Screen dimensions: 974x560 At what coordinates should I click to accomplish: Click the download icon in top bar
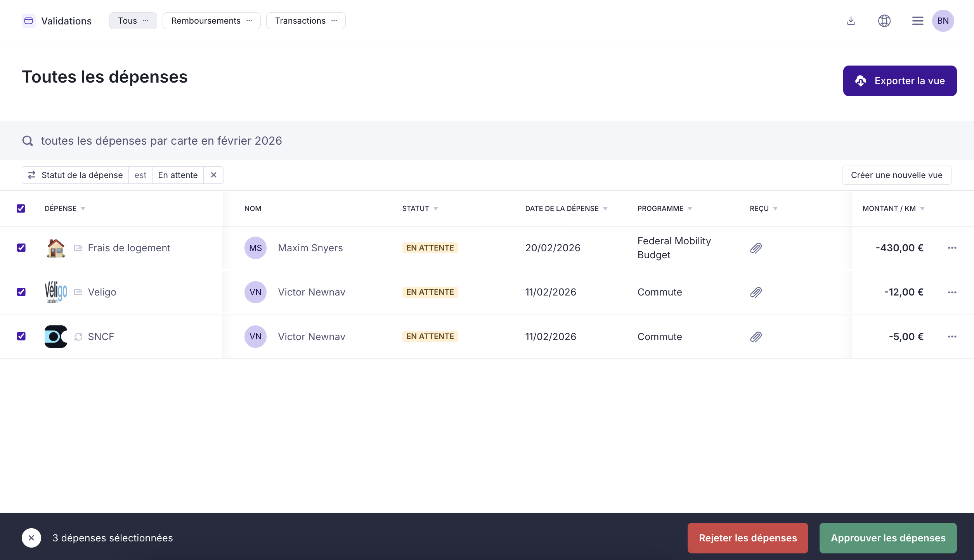point(851,21)
